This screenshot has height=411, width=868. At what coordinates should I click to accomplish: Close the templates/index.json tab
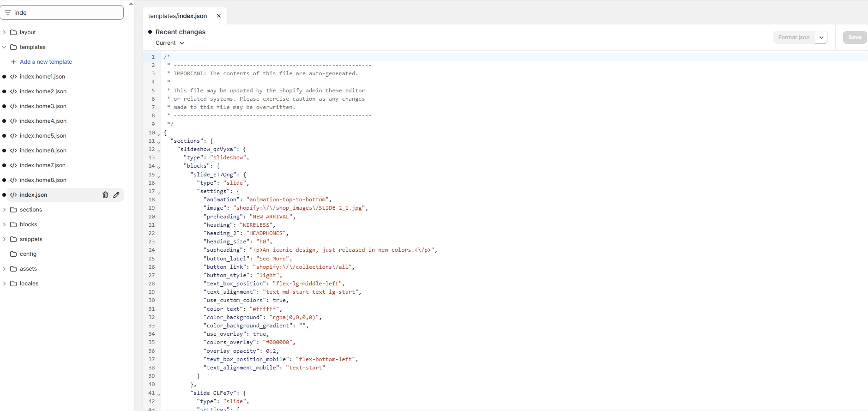click(x=219, y=16)
